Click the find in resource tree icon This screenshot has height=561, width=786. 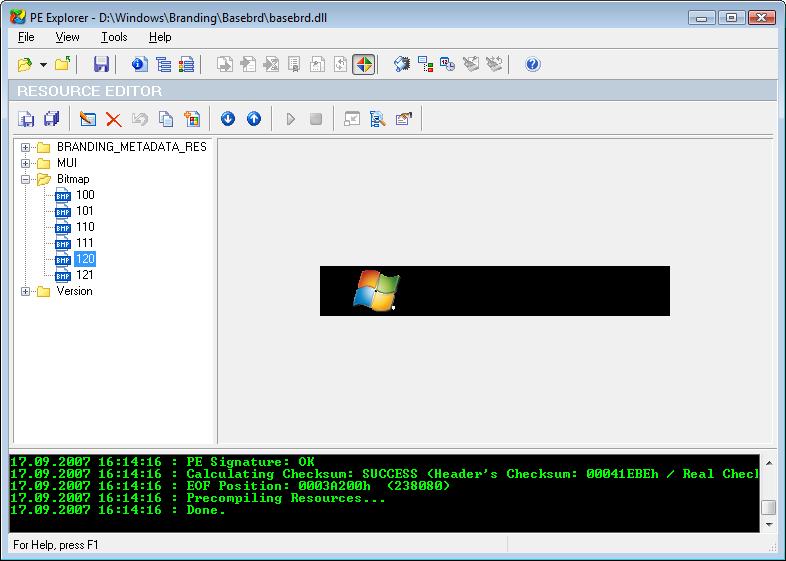coord(377,119)
